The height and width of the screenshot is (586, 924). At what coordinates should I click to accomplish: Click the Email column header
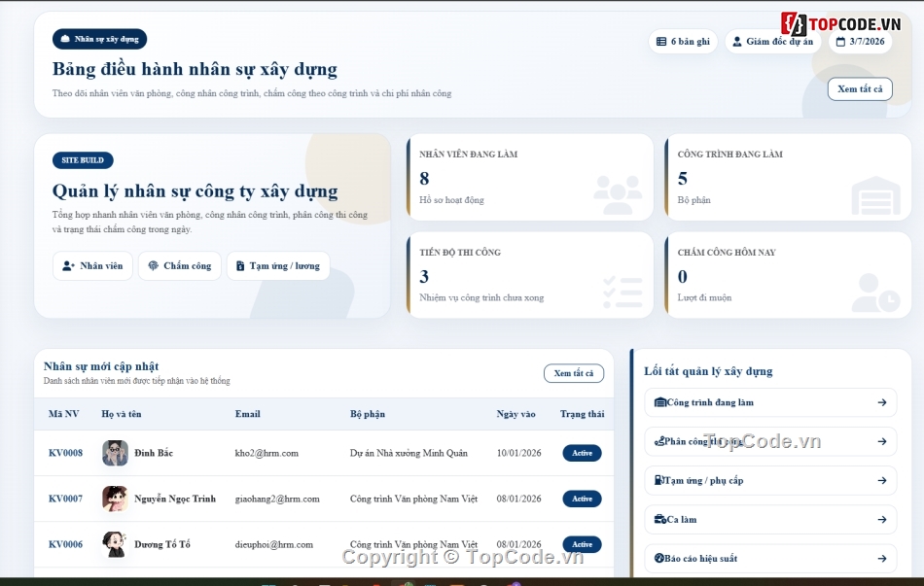coord(247,414)
